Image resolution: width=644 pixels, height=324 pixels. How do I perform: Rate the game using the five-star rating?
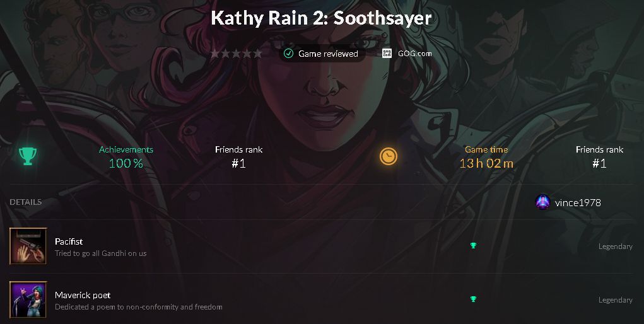click(x=236, y=54)
